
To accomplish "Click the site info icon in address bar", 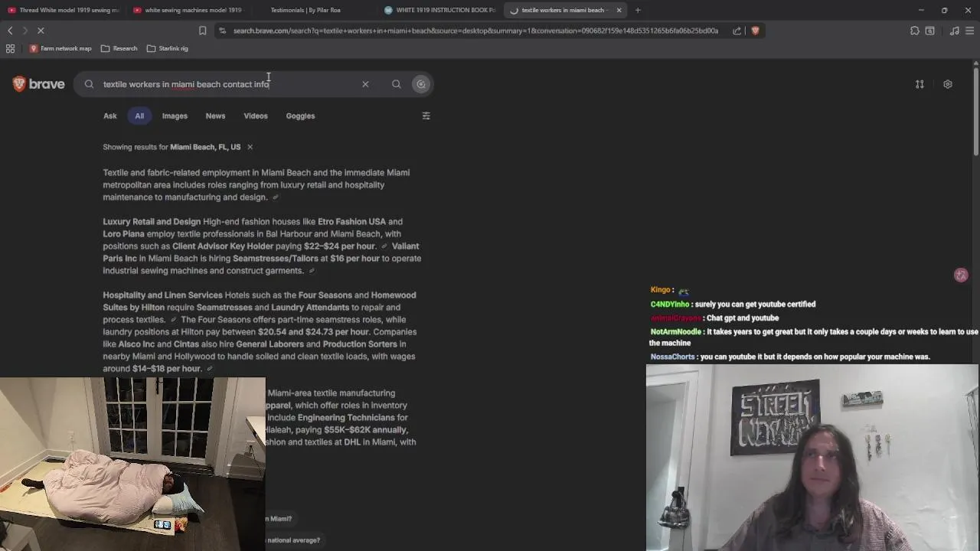I will click(222, 31).
